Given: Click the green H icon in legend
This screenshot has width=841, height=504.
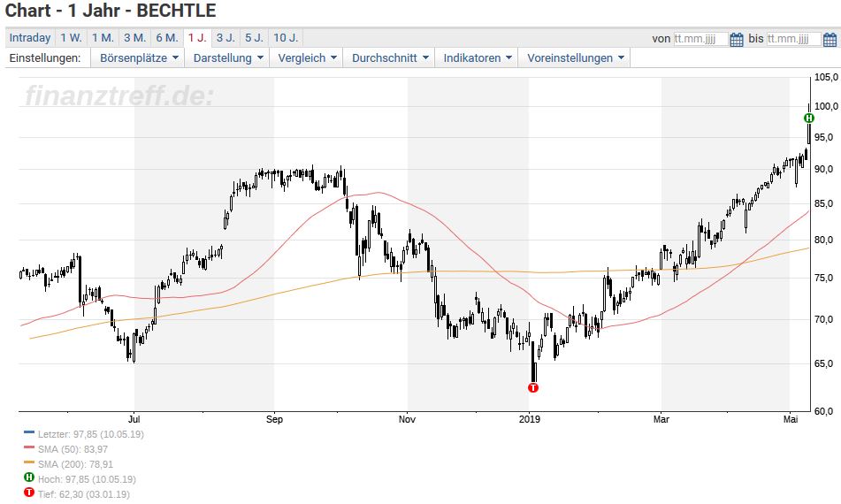Looking at the screenshot, I should 29,477.
